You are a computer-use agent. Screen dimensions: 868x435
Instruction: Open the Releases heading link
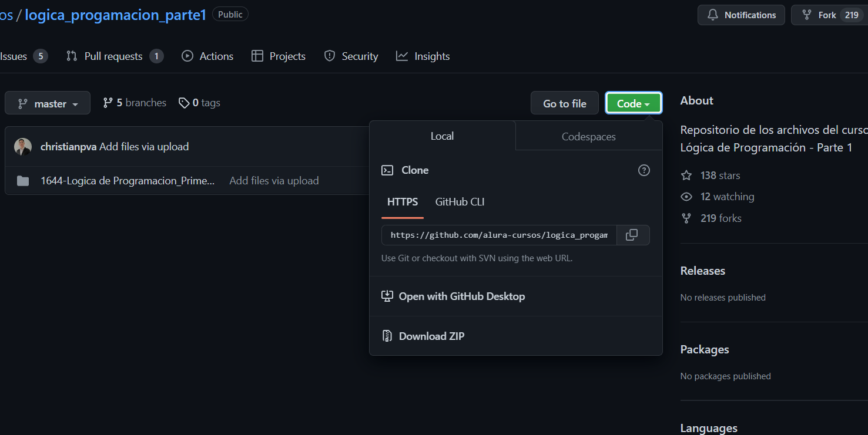pyautogui.click(x=703, y=271)
